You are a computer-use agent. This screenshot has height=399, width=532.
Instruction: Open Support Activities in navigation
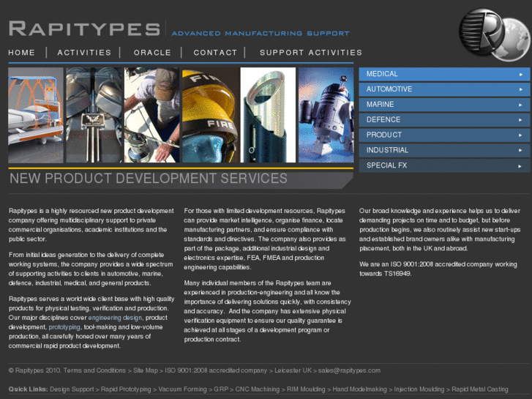tap(311, 53)
